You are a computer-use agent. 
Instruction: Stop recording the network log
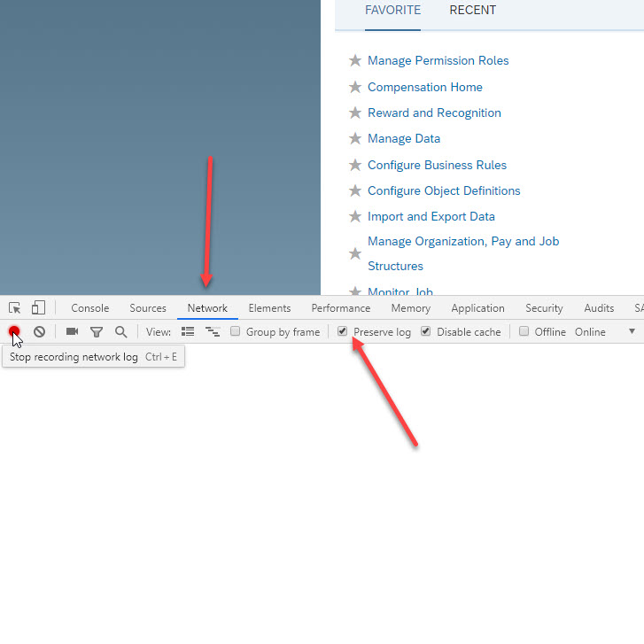click(x=14, y=331)
